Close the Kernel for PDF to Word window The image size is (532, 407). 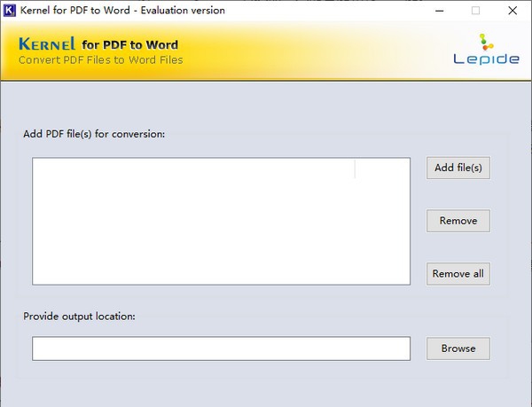[x=512, y=11]
